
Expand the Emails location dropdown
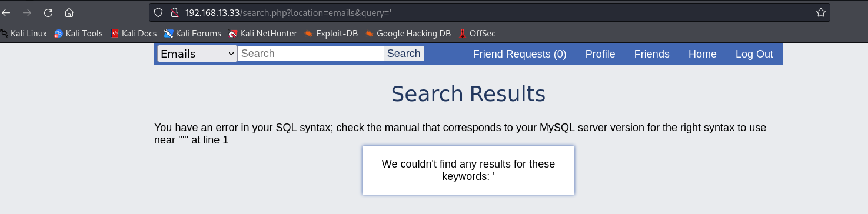click(197, 54)
